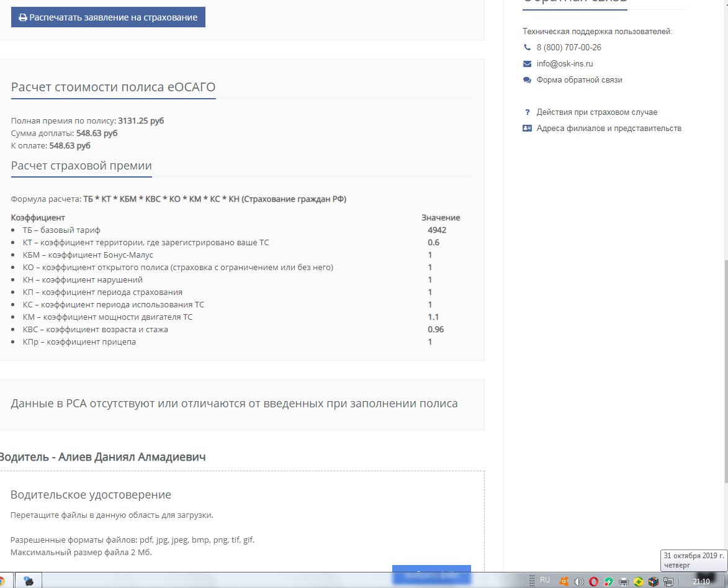Open 'Адреса филиалов и представительств' link
Viewport: 728px width, 588px height.
click(x=609, y=129)
